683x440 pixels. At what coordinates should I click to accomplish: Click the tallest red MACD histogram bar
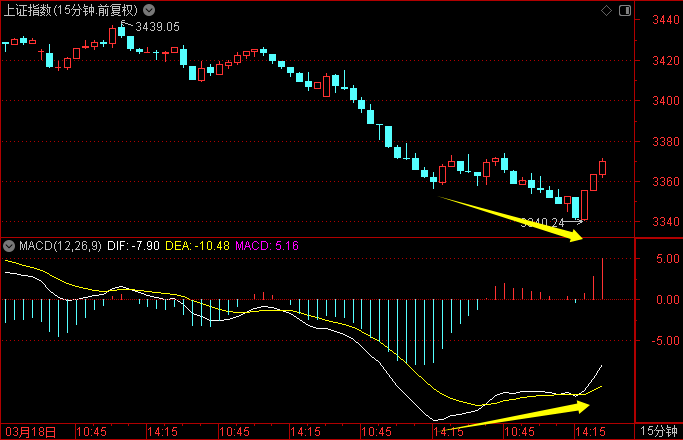pyautogui.click(x=603, y=278)
